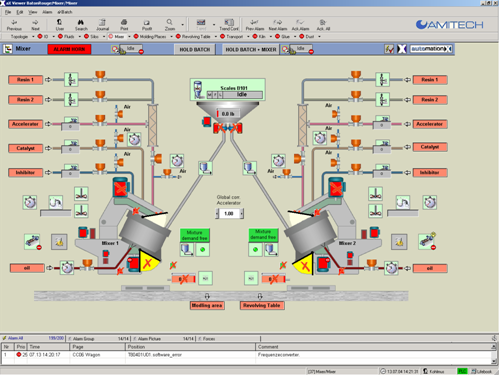Open the Journal toolbar icon
This screenshot has width=500, height=375.
tap(102, 25)
